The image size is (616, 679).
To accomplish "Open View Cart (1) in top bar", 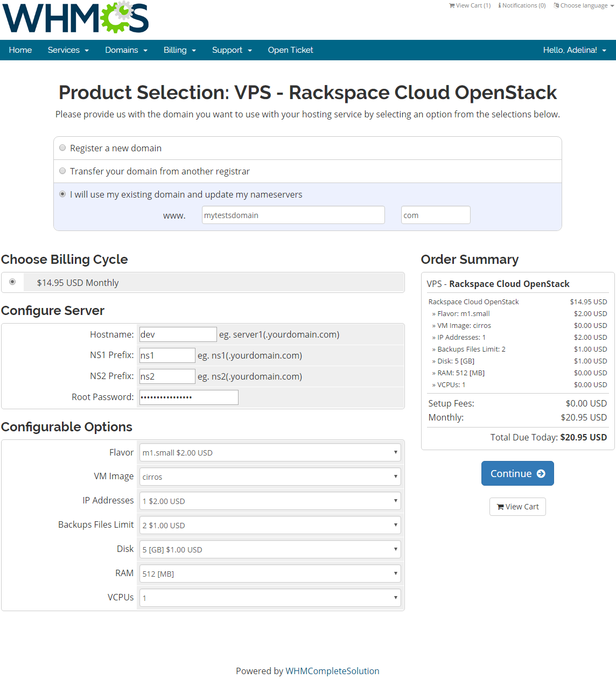I will pyautogui.click(x=470, y=5).
